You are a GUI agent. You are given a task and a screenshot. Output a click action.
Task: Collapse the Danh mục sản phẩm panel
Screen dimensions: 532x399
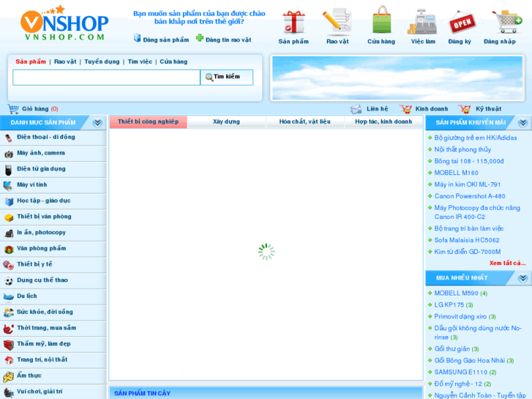98,122
